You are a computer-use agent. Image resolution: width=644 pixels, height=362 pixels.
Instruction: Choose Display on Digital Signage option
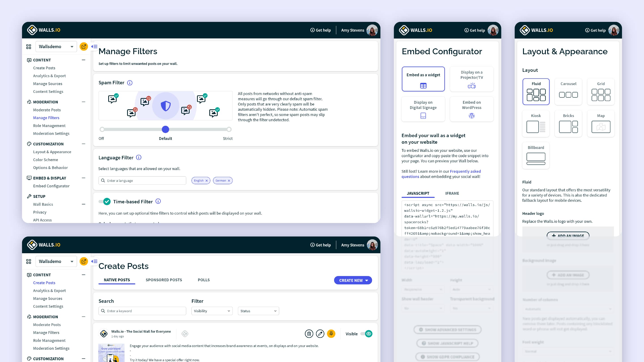coord(423,109)
